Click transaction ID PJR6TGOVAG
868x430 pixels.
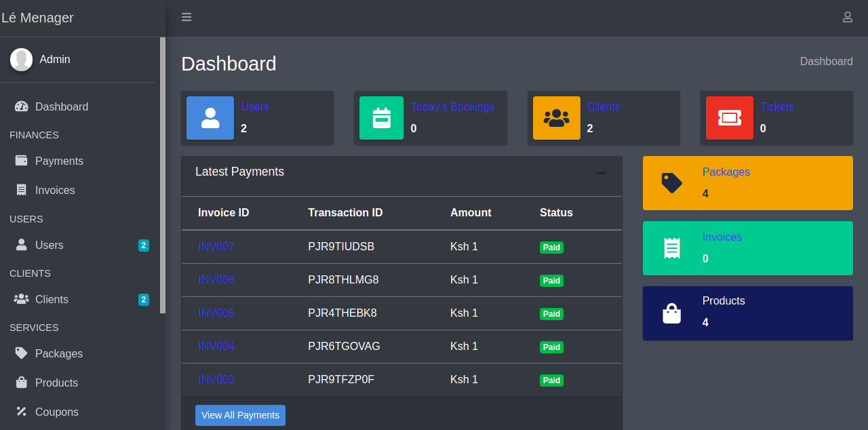pyautogui.click(x=344, y=346)
